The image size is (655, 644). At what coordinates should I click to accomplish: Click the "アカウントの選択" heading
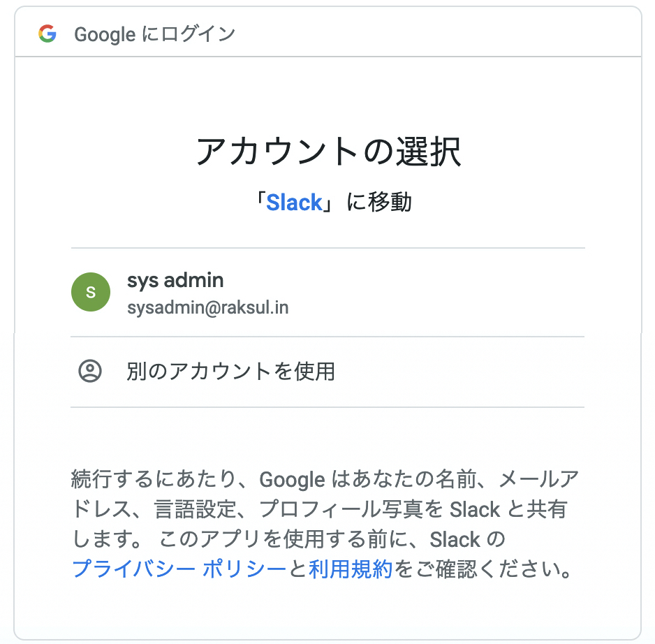pos(328,152)
